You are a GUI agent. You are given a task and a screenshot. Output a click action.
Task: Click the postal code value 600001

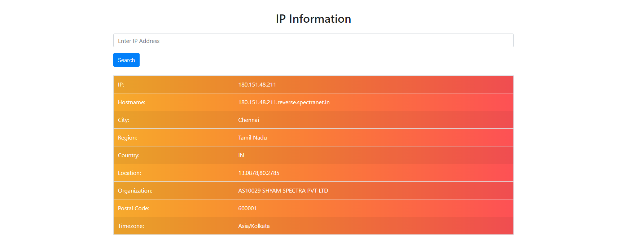247,208
